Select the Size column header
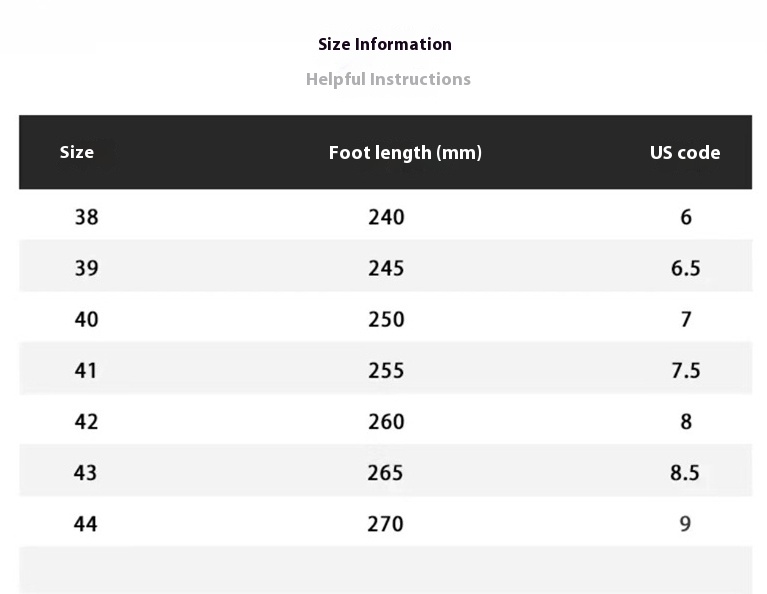Image resolution: width=767 pixels, height=594 pixels. (x=77, y=152)
